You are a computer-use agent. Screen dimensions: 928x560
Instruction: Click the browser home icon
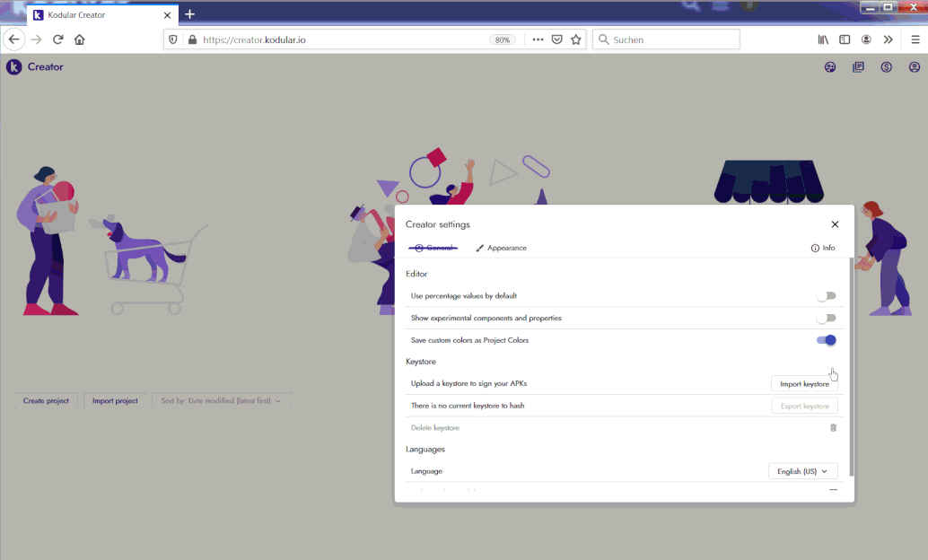80,39
